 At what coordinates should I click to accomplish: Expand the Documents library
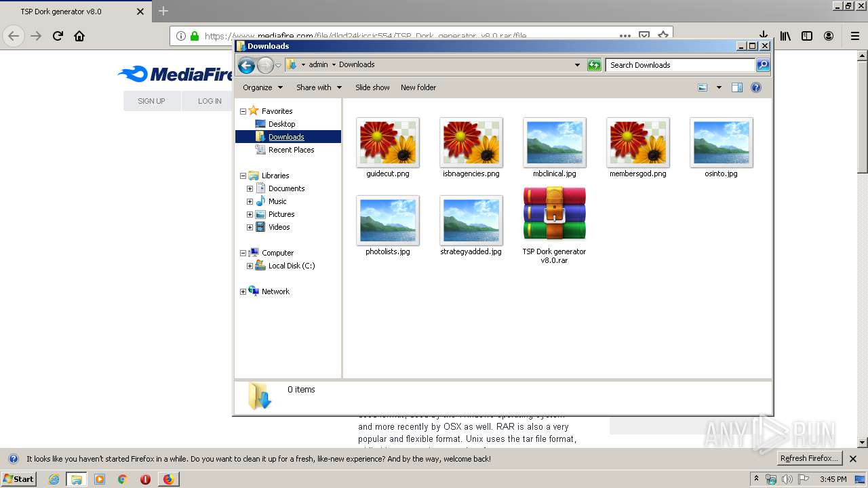point(250,188)
